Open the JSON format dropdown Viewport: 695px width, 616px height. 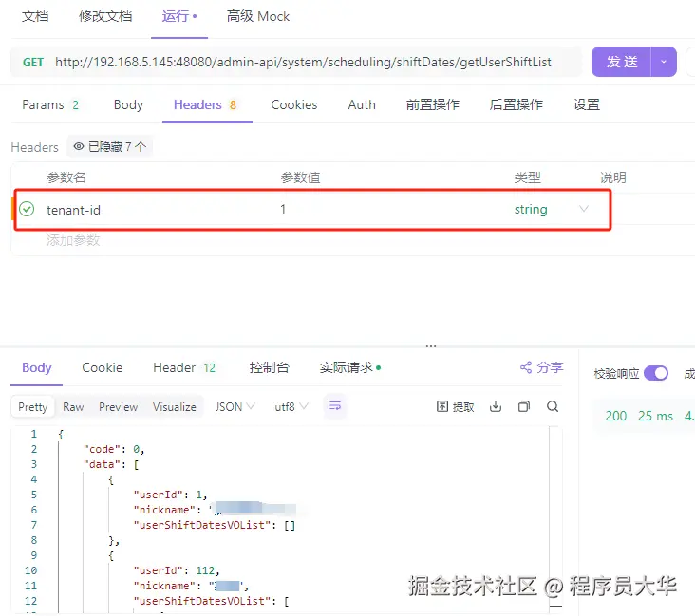pos(235,407)
